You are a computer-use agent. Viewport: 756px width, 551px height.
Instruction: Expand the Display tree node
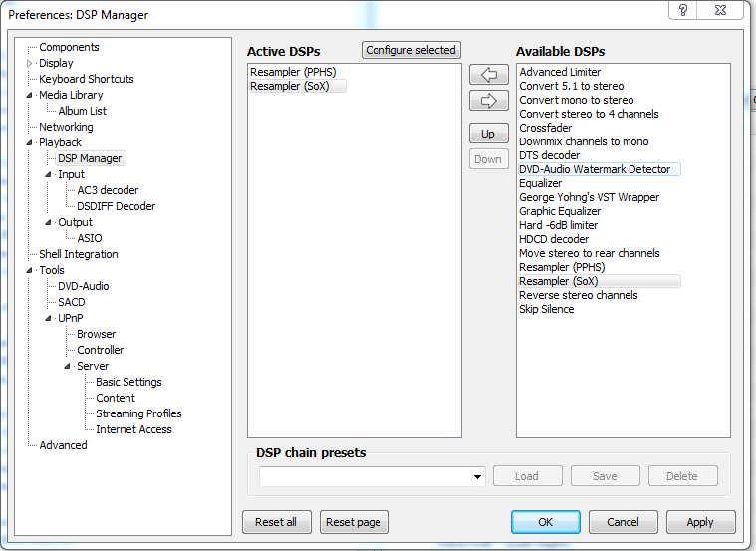click(x=30, y=63)
